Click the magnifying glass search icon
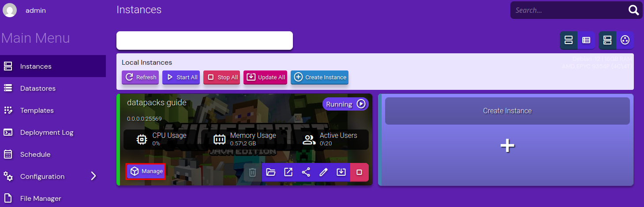Viewport: 644px width, 207px height. click(x=633, y=10)
